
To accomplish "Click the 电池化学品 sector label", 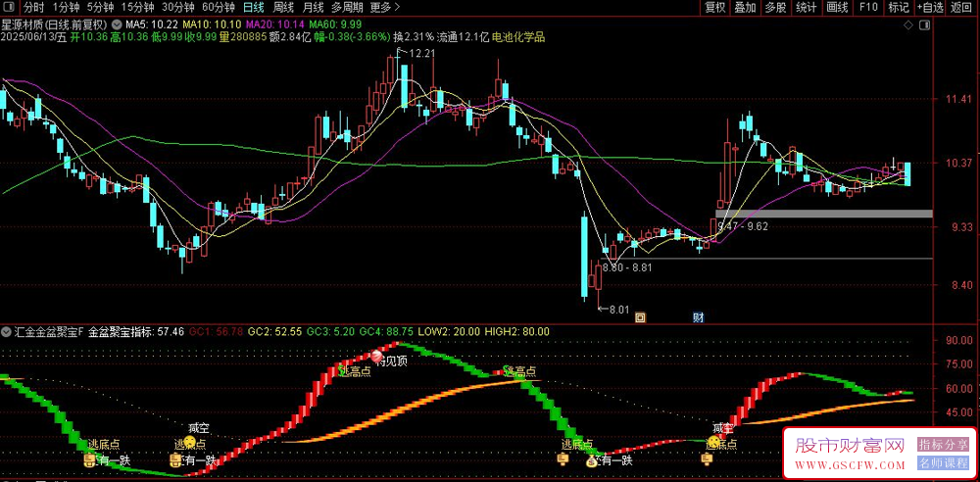I will [518, 37].
